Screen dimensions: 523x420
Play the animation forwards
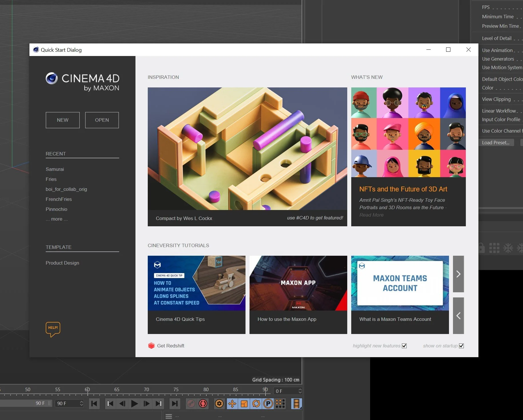134,403
